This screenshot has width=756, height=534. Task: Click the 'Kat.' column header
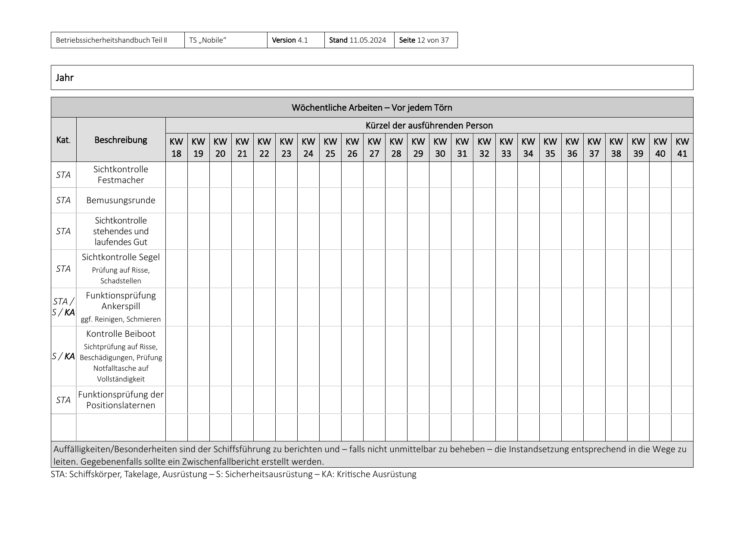(x=64, y=140)
